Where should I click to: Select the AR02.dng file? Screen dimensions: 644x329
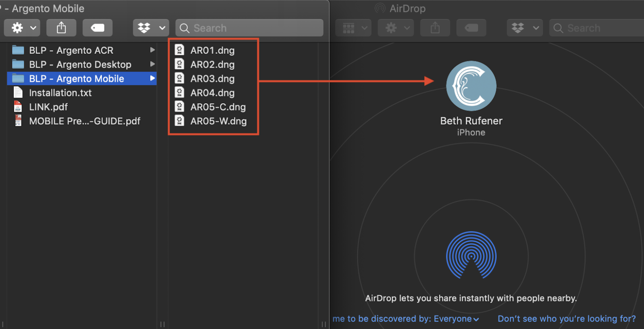212,64
